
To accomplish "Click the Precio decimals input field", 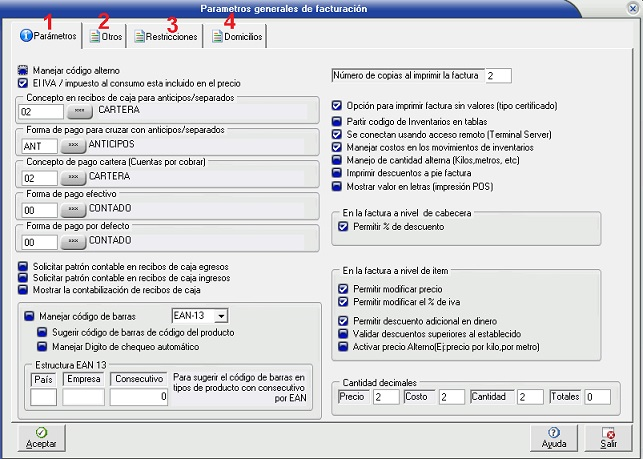I will [x=384, y=397].
